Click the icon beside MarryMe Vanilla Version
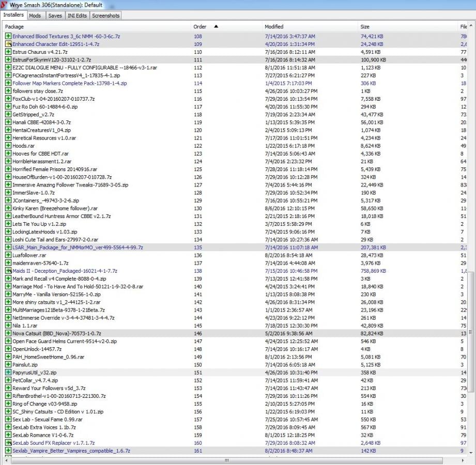 8,295
